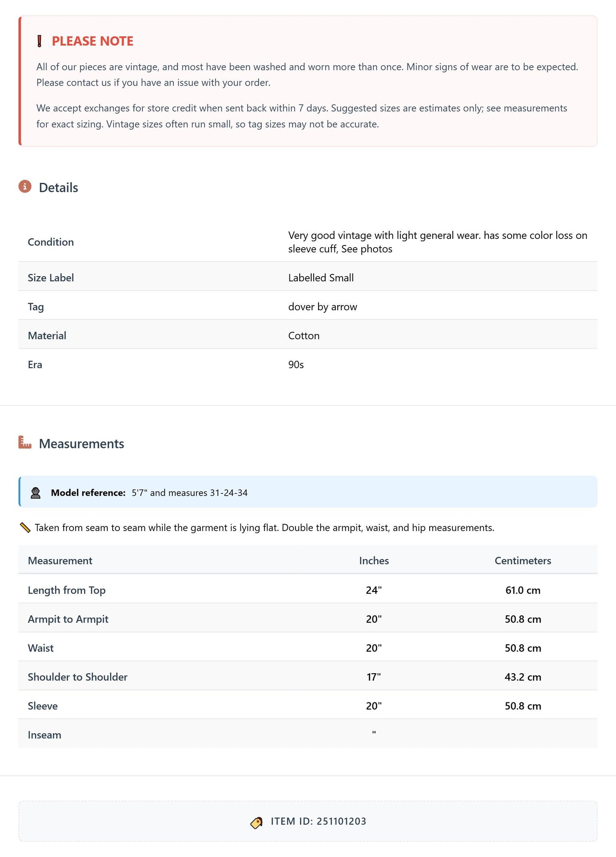Click the Inches column header
616x857 pixels.
(374, 560)
